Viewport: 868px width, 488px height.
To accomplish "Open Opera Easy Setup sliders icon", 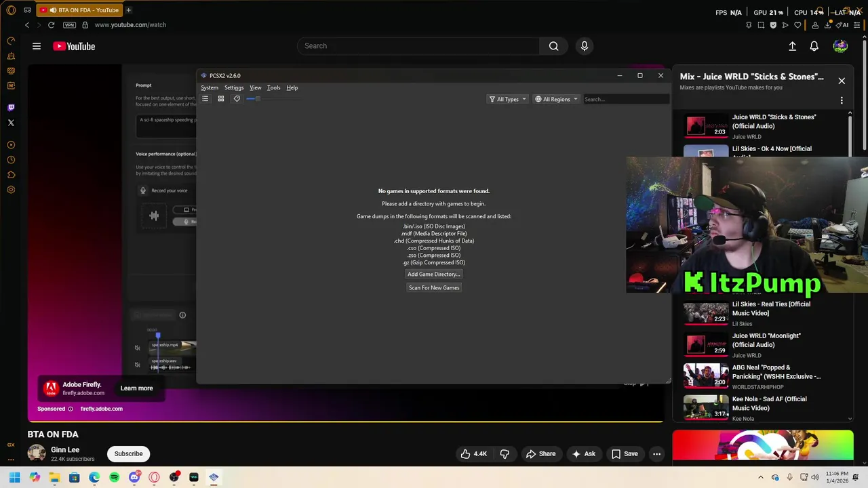I will 858,25.
